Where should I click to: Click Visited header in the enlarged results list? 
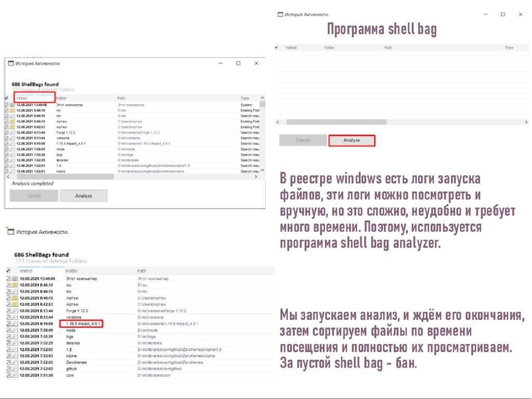click(x=26, y=271)
